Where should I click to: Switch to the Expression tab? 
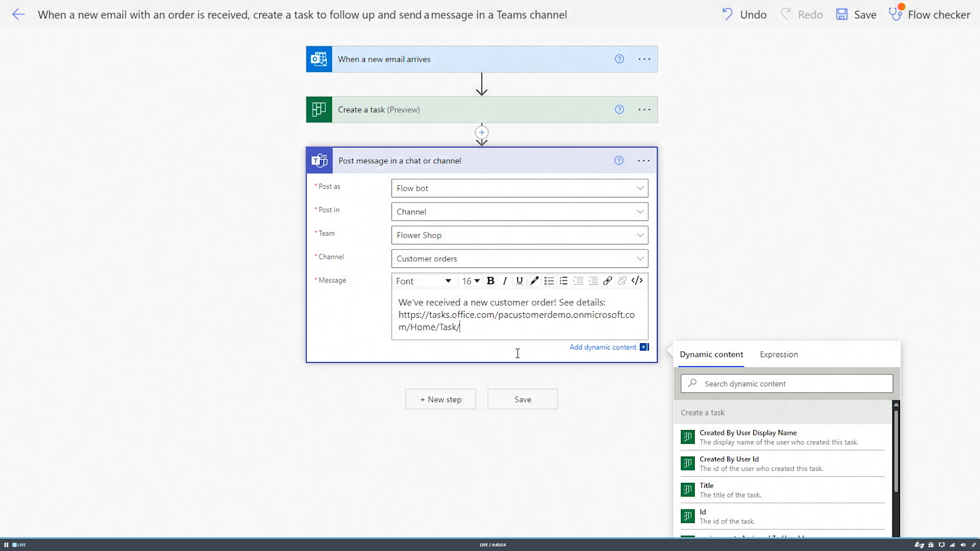tap(779, 354)
